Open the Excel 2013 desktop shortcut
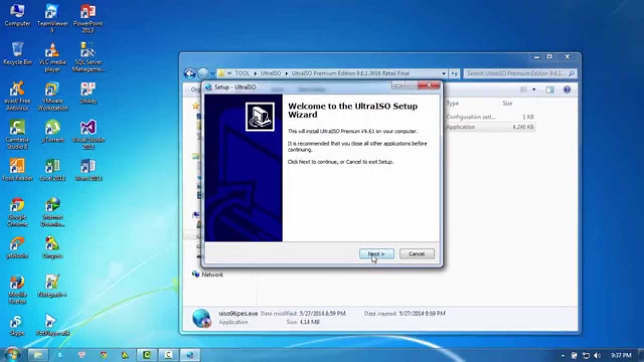 (52, 169)
